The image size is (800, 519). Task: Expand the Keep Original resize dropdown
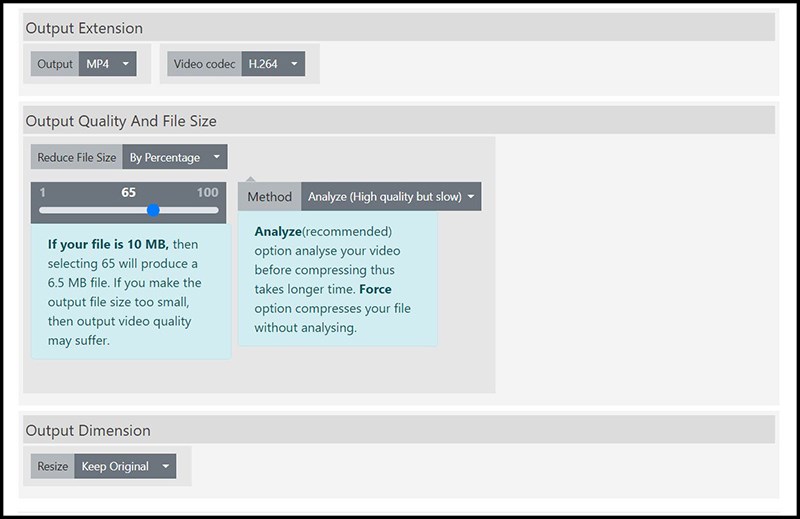coord(124,466)
